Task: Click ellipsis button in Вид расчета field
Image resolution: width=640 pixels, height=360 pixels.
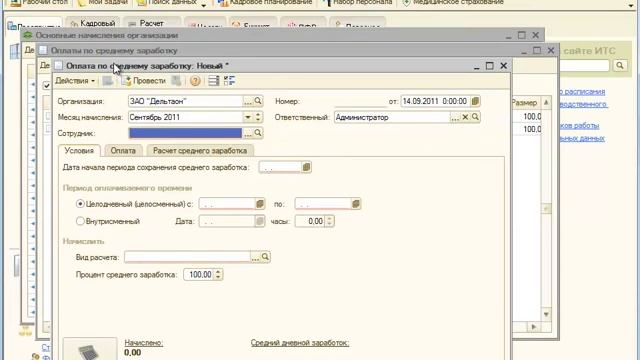Action: pyautogui.click(x=255, y=257)
